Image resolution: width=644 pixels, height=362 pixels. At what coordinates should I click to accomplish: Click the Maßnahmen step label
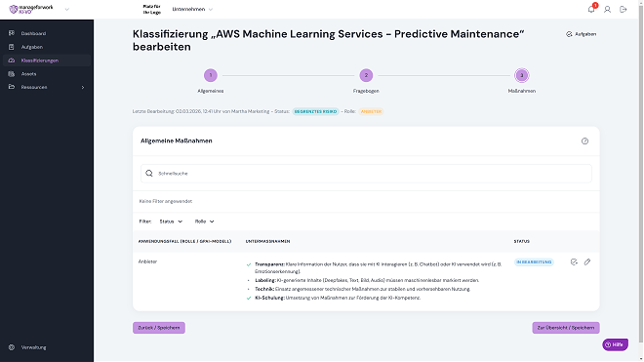(x=522, y=91)
